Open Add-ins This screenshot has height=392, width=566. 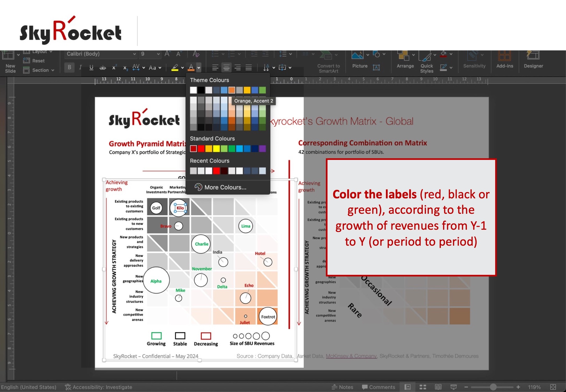click(x=505, y=60)
